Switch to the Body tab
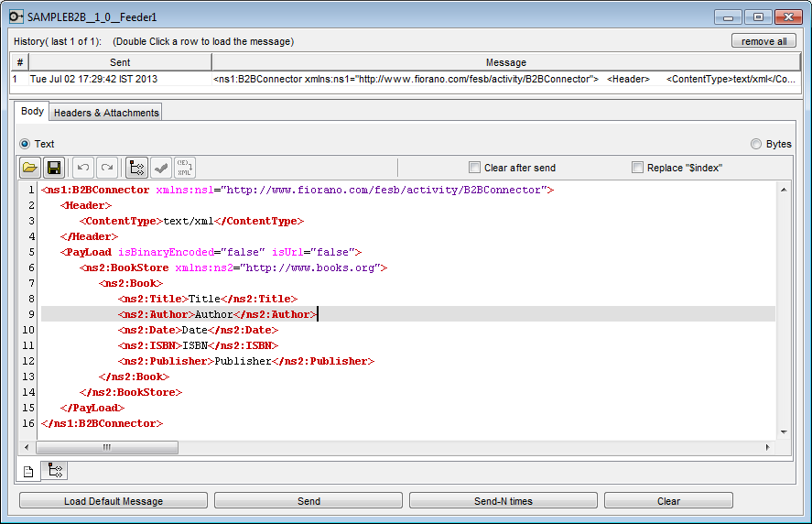Viewport: 812px width, 524px height. point(32,112)
